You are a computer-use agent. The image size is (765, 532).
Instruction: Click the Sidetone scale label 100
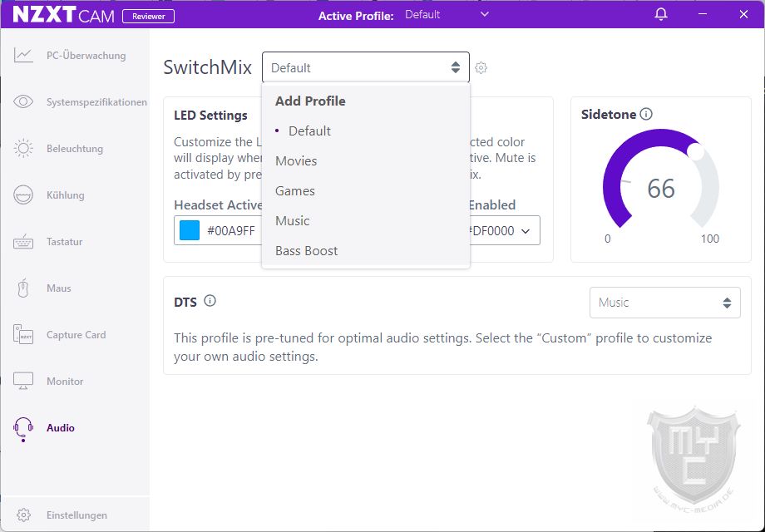(x=710, y=239)
